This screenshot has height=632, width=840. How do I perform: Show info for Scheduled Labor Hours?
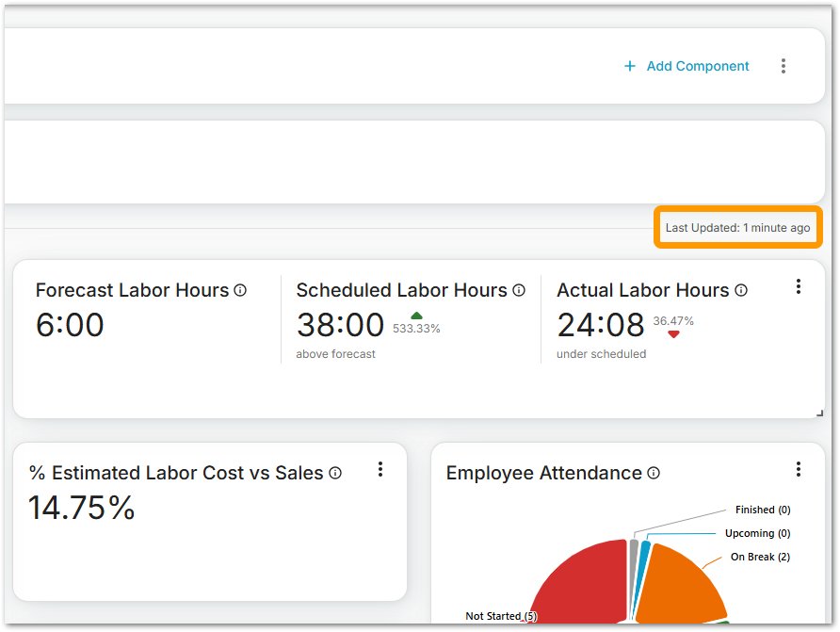tap(519, 290)
